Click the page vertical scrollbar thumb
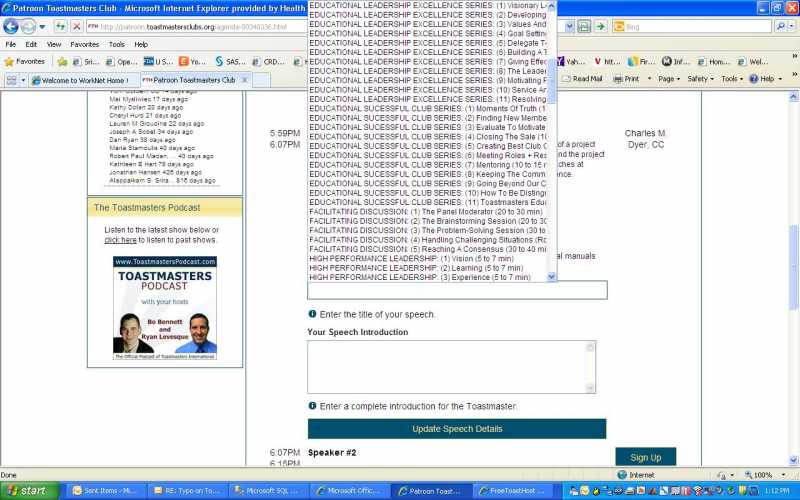The height and width of the screenshot is (500, 800). [x=793, y=267]
